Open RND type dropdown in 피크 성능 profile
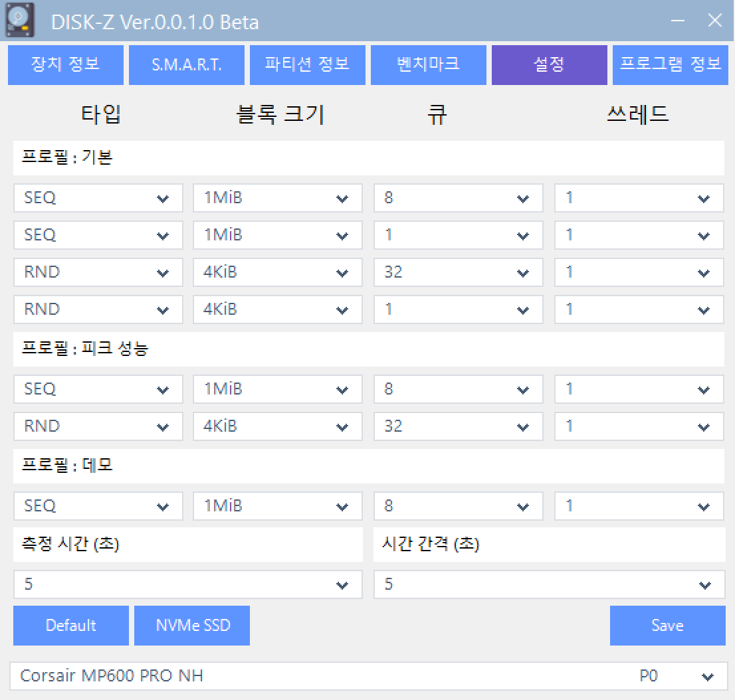Viewport: 735px width, 700px height. coord(98,426)
